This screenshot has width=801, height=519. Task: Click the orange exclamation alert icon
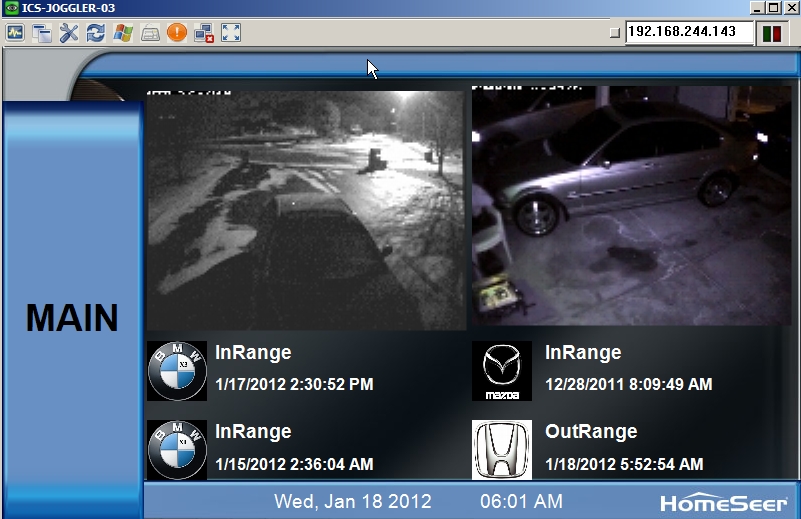coord(177,33)
